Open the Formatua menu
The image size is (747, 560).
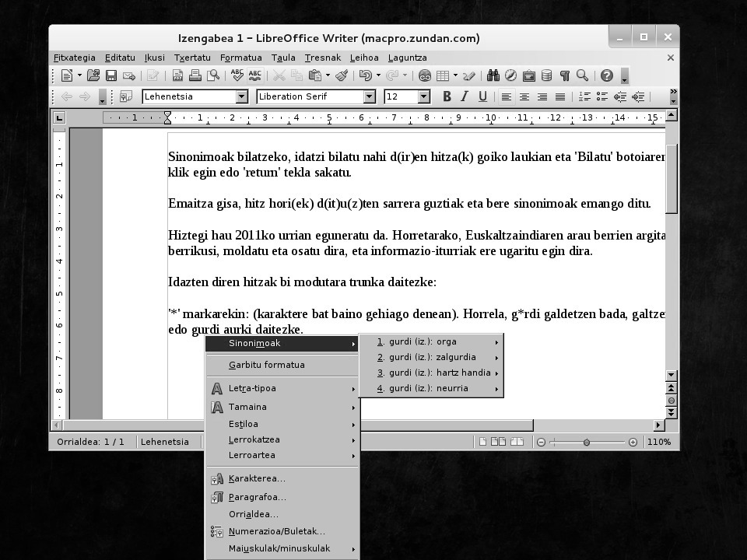click(240, 58)
